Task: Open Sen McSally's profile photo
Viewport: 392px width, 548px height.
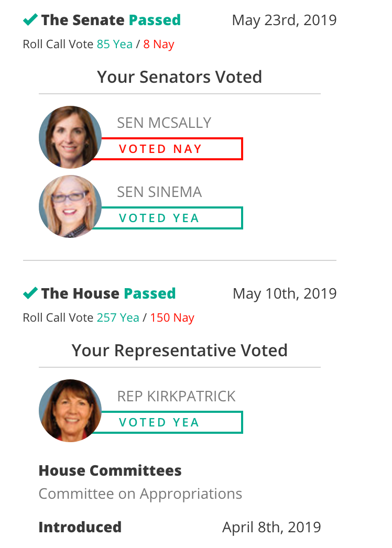Action: (x=70, y=137)
